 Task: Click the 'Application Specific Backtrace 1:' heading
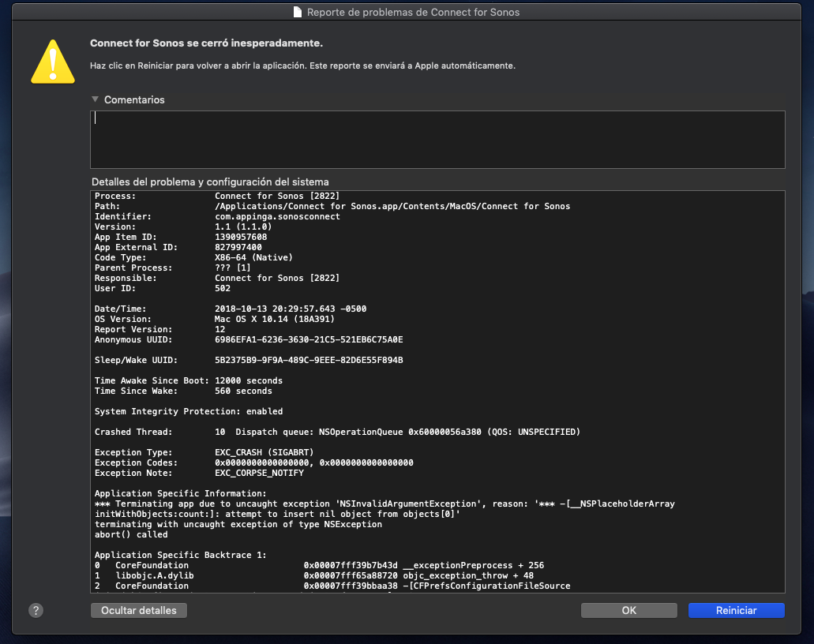(x=181, y=556)
